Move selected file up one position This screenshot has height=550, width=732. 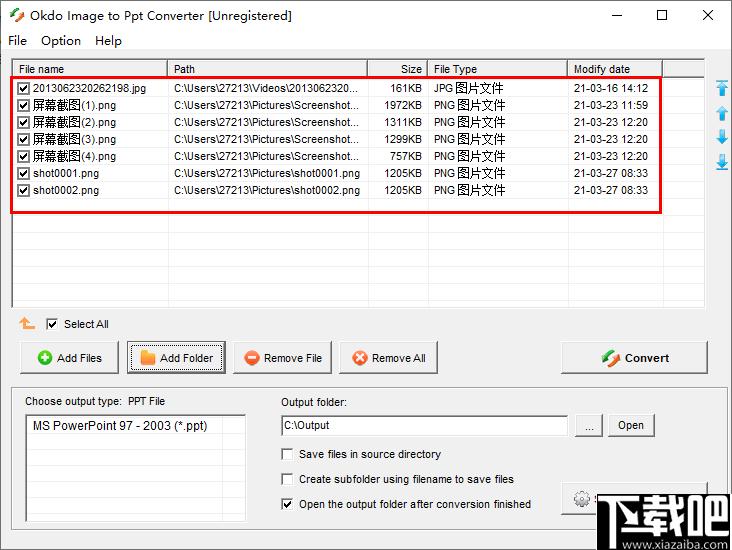(722, 113)
